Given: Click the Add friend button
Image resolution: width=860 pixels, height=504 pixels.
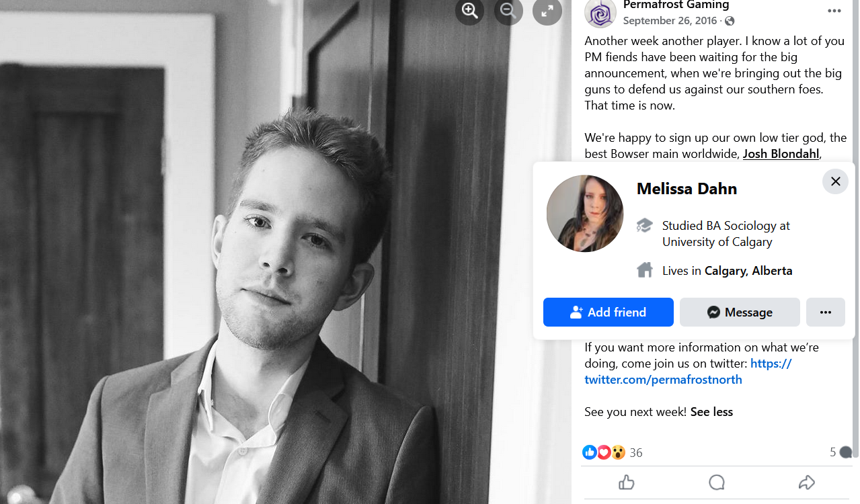Looking at the screenshot, I should pyautogui.click(x=609, y=312).
